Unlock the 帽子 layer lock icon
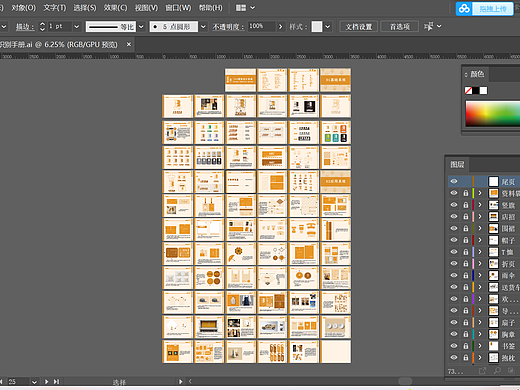520x390 pixels. 466,240
